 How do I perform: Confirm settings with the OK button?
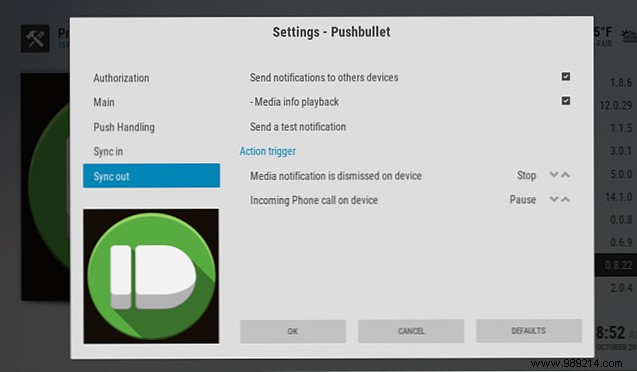293,331
